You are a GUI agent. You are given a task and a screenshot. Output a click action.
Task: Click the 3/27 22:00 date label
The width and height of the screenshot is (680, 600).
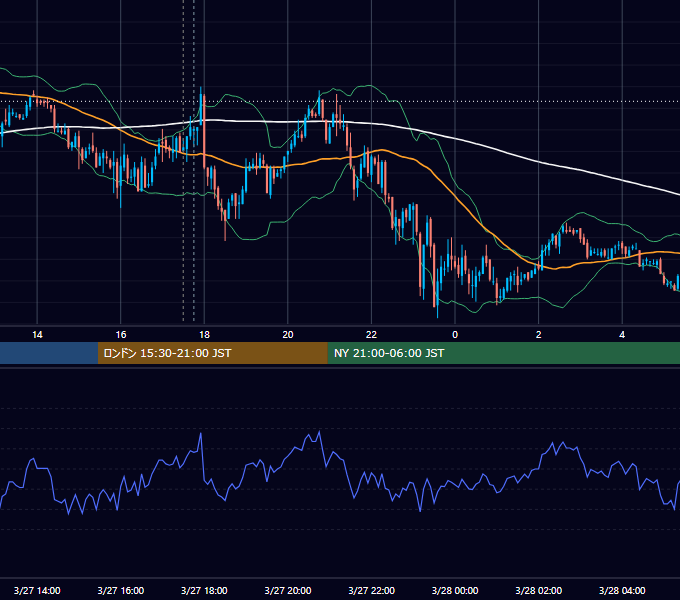pos(372,590)
